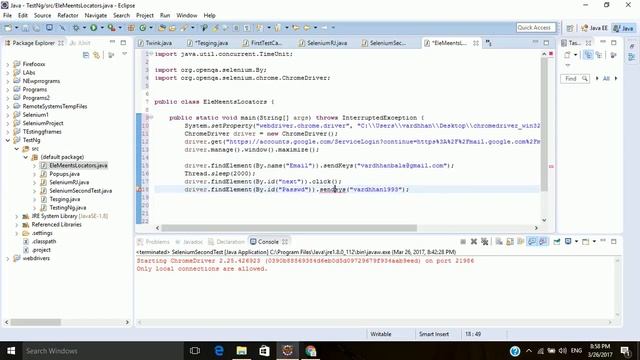The width and height of the screenshot is (640, 360).
Task: Select EleMeentsLocators.java in Package Explorer
Action: click(x=78, y=166)
